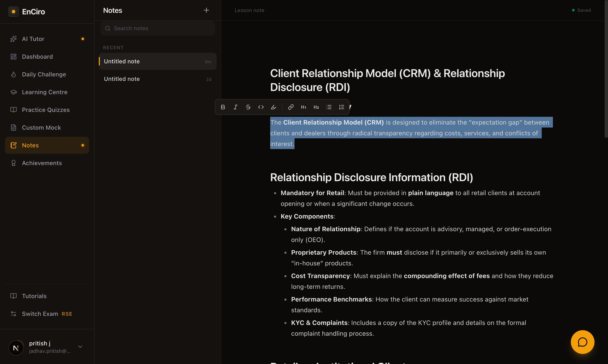The image size is (608, 364).
Task: Click 'Performance Benchmarks' bullet text
Action: click(410, 305)
